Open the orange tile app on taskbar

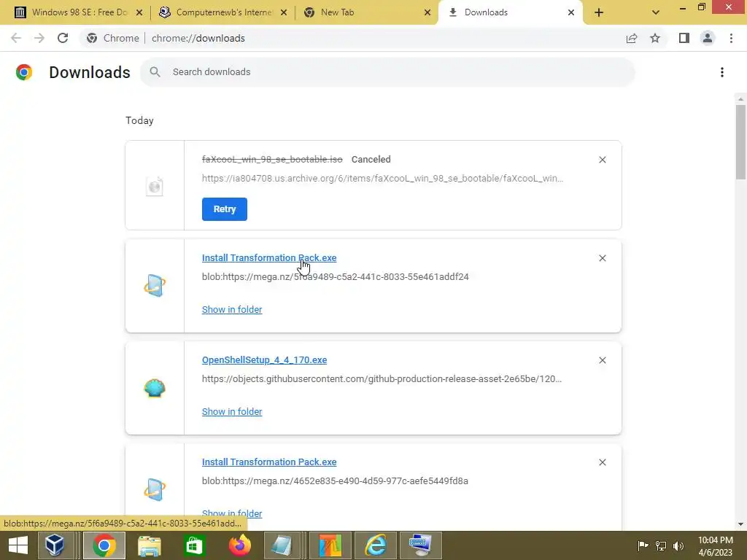click(330, 545)
